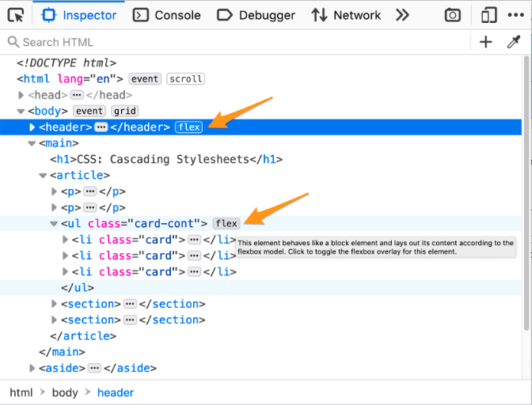Take a screenshot with camera icon
Viewport: 532px width, 405px height.
pos(452,15)
